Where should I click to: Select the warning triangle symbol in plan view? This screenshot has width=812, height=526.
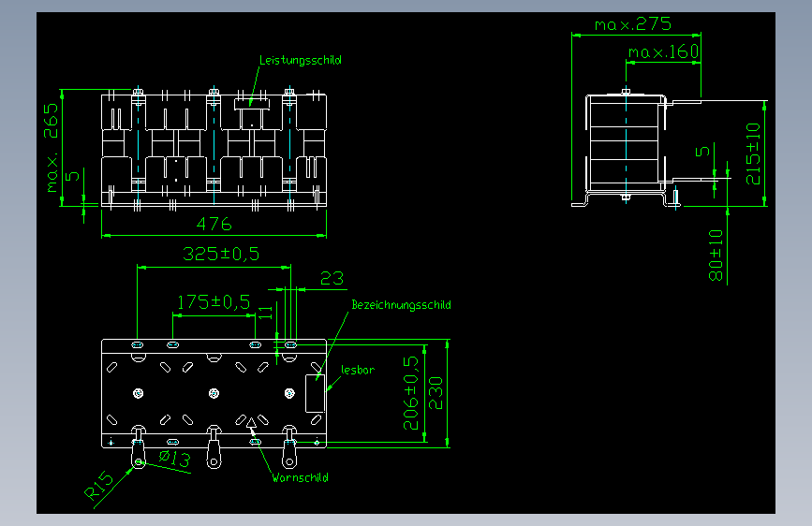[251, 423]
